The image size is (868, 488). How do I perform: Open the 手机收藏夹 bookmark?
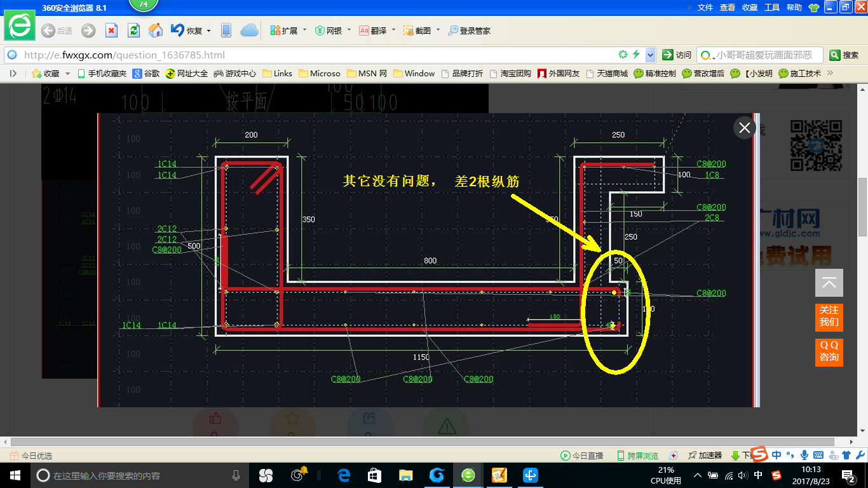coord(102,74)
